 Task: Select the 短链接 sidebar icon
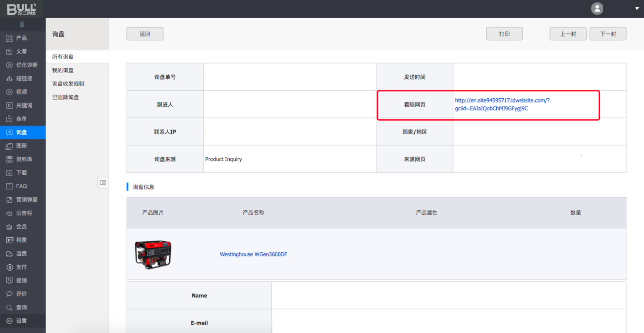[x=9, y=79]
